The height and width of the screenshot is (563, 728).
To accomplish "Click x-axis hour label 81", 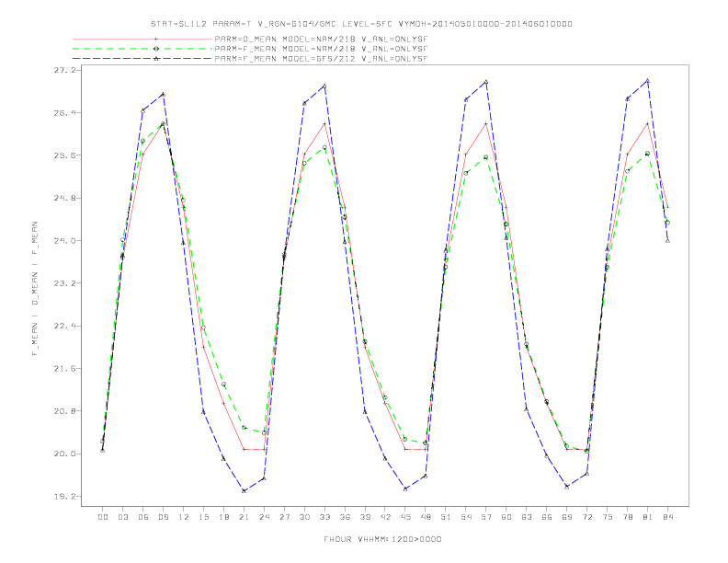I will 648,517.
